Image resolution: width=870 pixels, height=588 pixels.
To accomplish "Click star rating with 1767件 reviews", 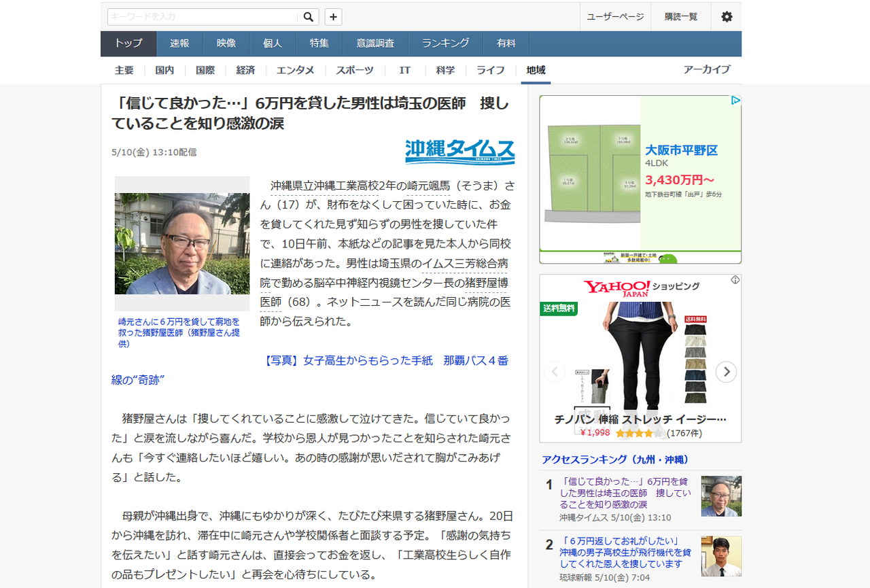I will pos(659,433).
